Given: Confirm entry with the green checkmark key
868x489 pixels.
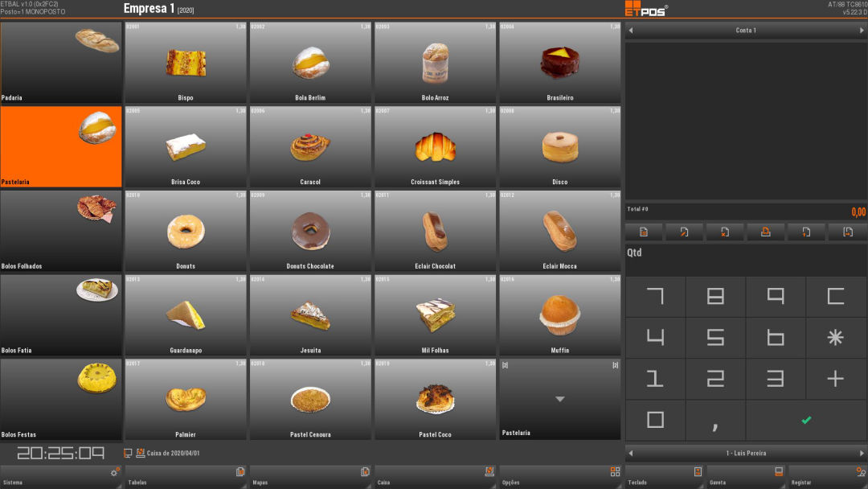Looking at the screenshot, I should pyautogui.click(x=807, y=421).
